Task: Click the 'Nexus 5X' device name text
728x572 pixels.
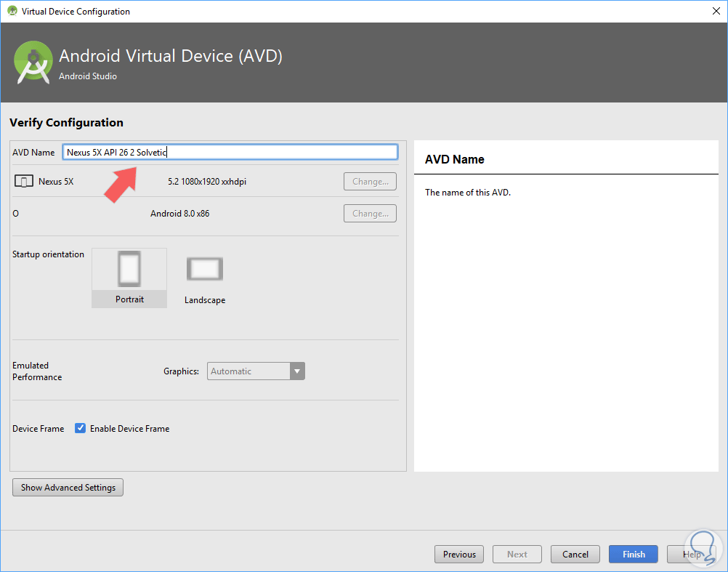Action: pos(56,182)
